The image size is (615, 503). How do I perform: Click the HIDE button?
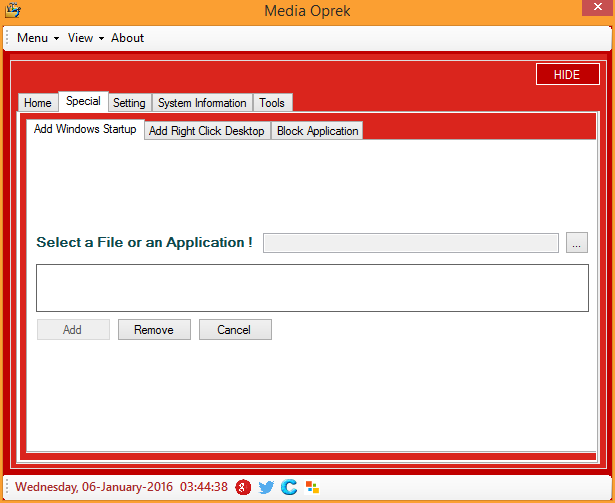click(568, 74)
